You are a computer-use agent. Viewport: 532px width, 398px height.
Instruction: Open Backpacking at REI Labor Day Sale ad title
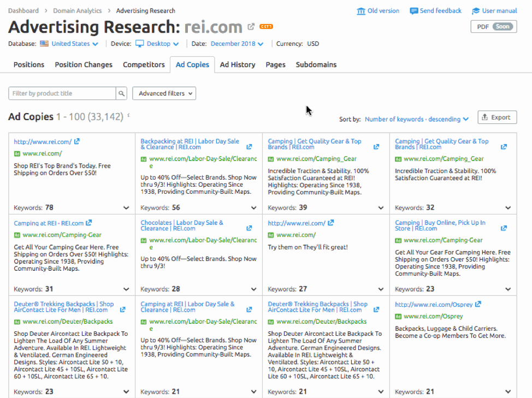point(190,144)
